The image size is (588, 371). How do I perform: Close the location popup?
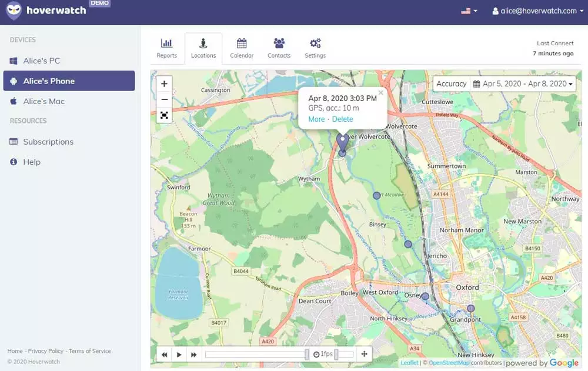[x=381, y=93]
